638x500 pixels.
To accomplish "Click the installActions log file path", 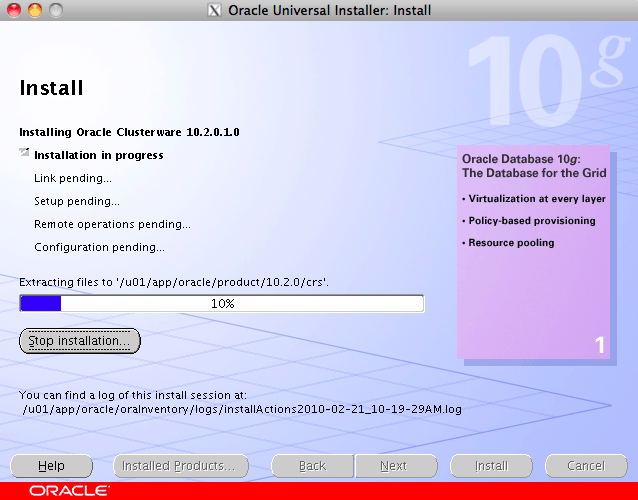I will click(x=242, y=408).
